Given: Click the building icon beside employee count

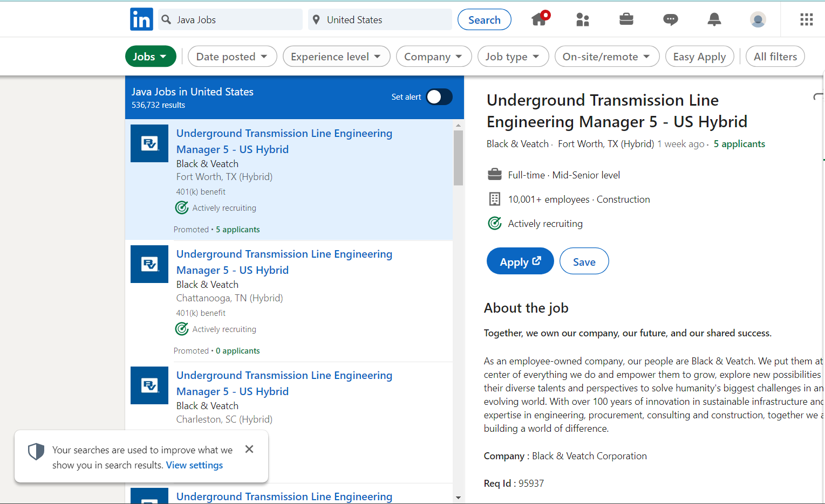Looking at the screenshot, I should click(x=495, y=199).
